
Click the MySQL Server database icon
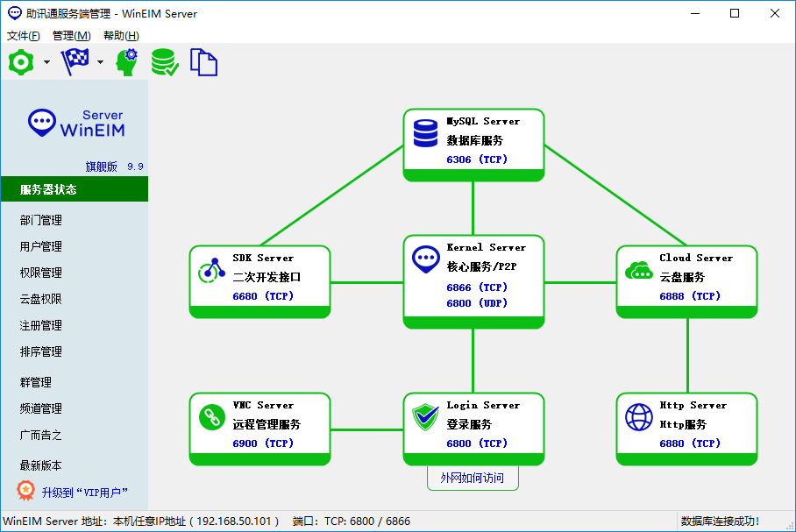pos(425,132)
